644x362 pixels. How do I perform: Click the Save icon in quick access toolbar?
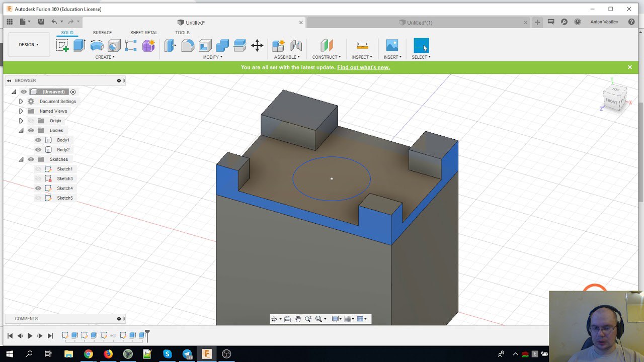(41, 22)
